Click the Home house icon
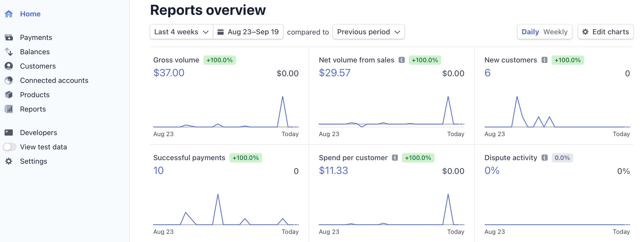Viewport: 644px width, 242px height. (9, 14)
